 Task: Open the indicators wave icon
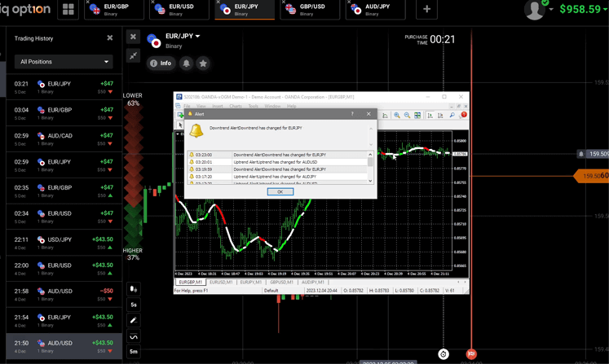point(134,336)
